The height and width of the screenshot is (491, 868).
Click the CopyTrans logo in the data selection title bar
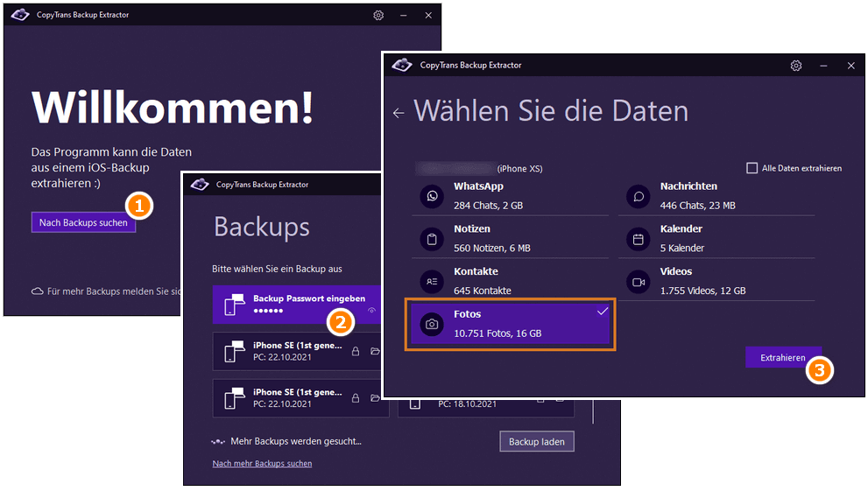coord(402,66)
